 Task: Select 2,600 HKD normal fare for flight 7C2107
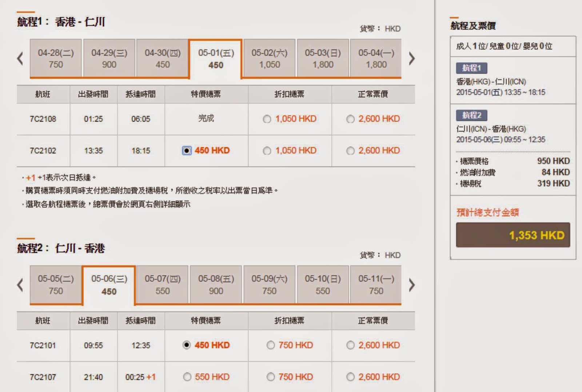click(350, 377)
